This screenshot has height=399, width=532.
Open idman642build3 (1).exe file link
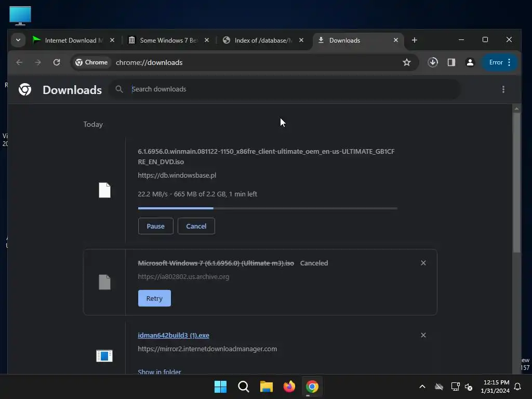pos(174,335)
